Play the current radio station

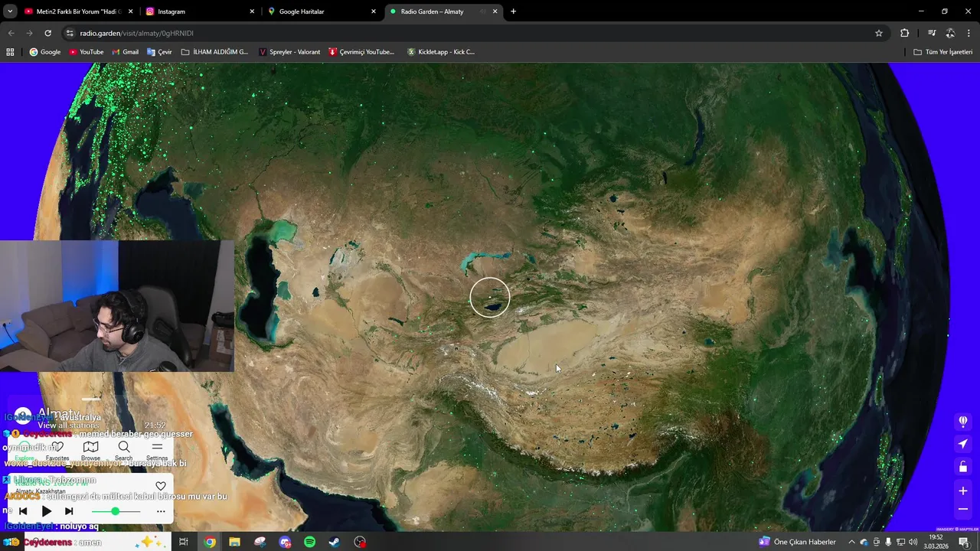click(x=46, y=511)
